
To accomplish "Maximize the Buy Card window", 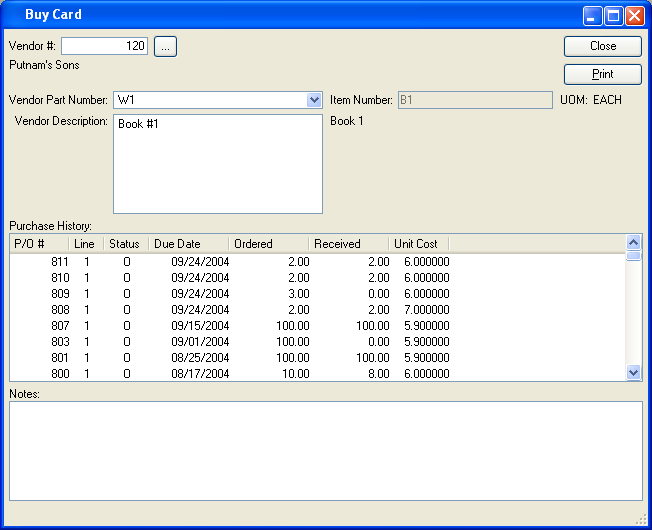I will [x=613, y=15].
